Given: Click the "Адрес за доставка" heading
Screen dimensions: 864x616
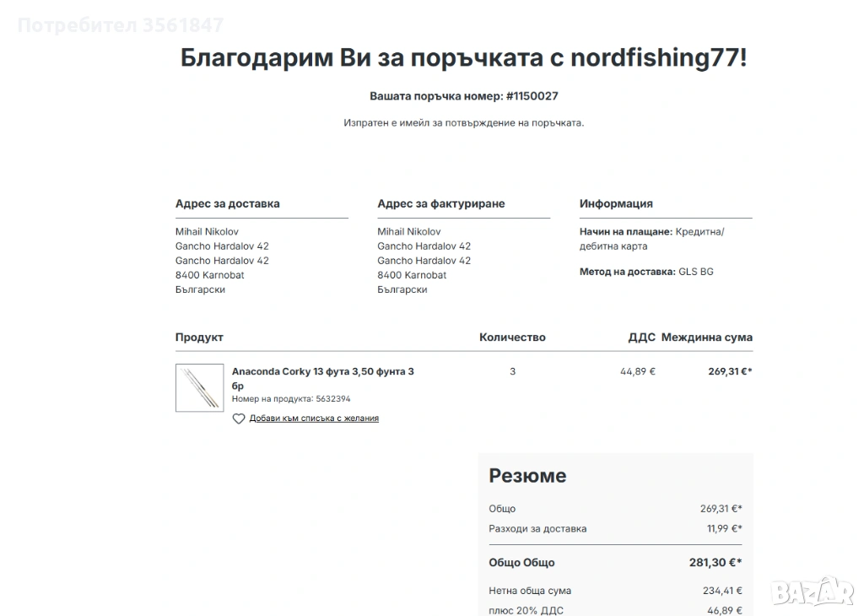Looking at the screenshot, I should click(x=228, y=204).
